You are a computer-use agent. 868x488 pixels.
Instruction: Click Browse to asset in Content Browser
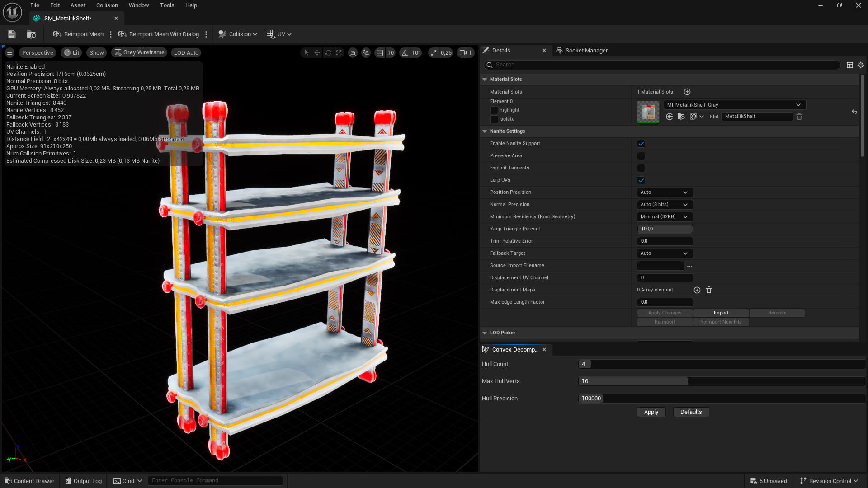(31, 34)
